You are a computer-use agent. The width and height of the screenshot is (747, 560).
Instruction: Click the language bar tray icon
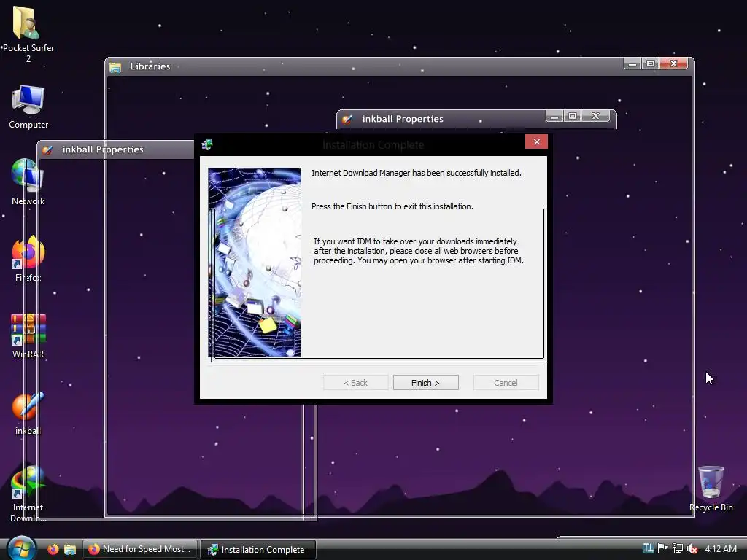tap(648, 548)
